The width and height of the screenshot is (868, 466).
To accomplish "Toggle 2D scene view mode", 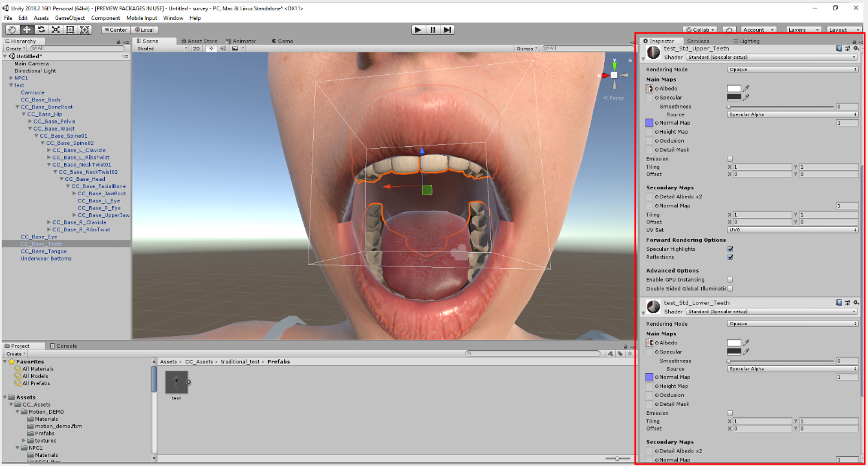I will point(197,48).
